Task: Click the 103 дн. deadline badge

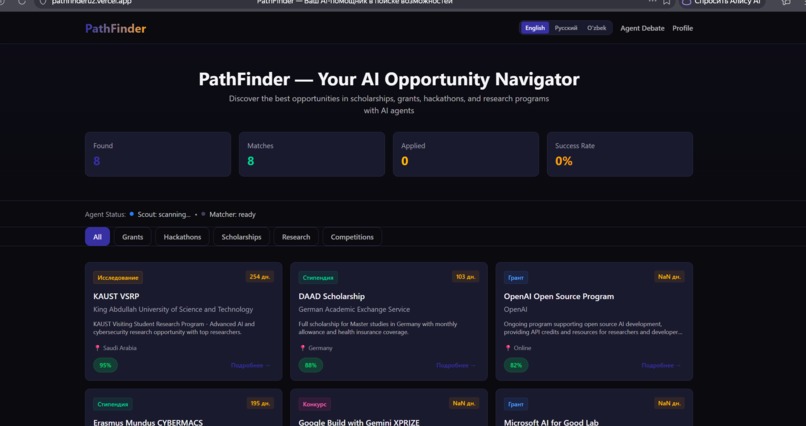Action: tap(465, 277)
